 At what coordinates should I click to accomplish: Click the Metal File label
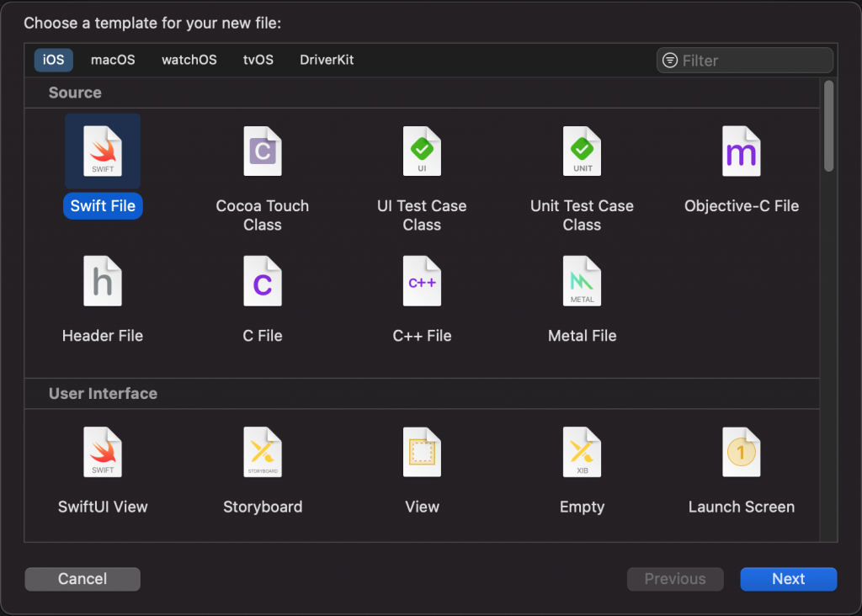[x=582, y=335]
